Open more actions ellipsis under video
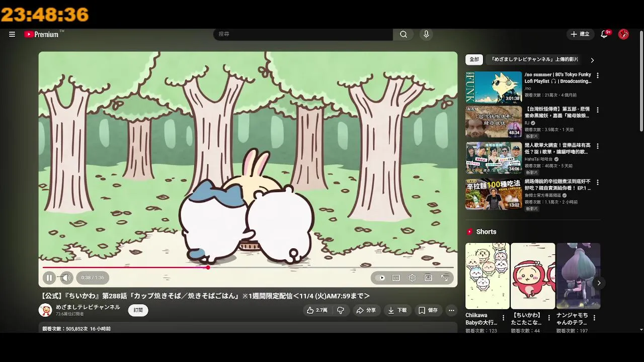 pyautogui.click(x=451, y=310)
